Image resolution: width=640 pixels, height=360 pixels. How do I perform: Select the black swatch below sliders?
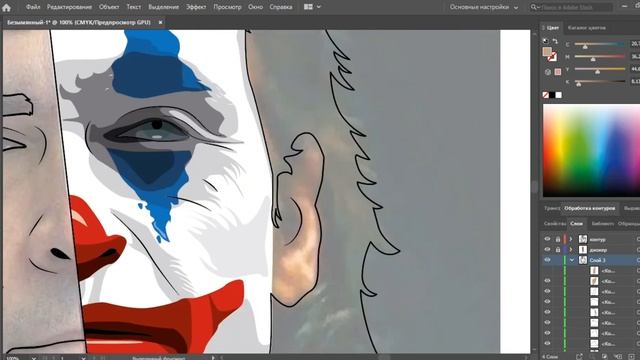(552, 95)
